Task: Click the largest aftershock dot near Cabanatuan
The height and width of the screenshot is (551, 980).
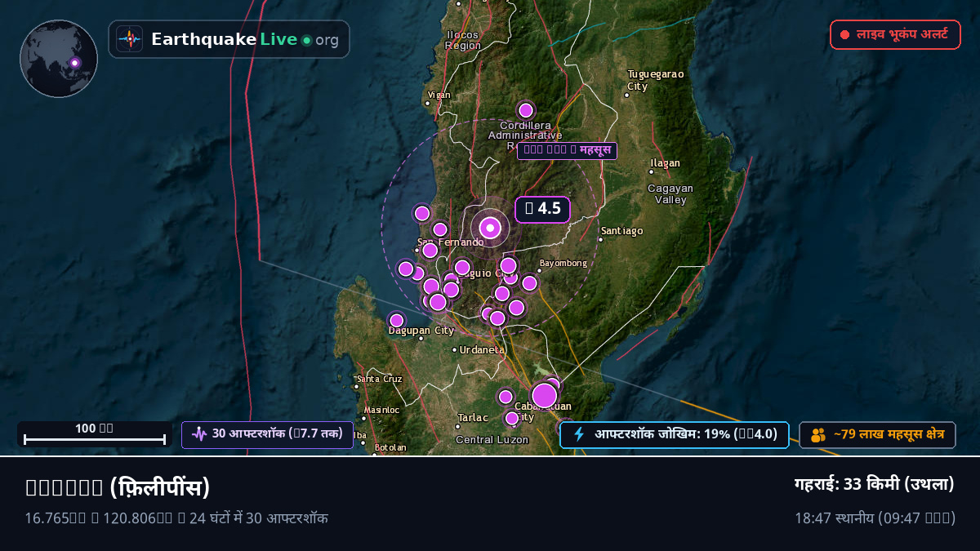Action: coord(545,396)
